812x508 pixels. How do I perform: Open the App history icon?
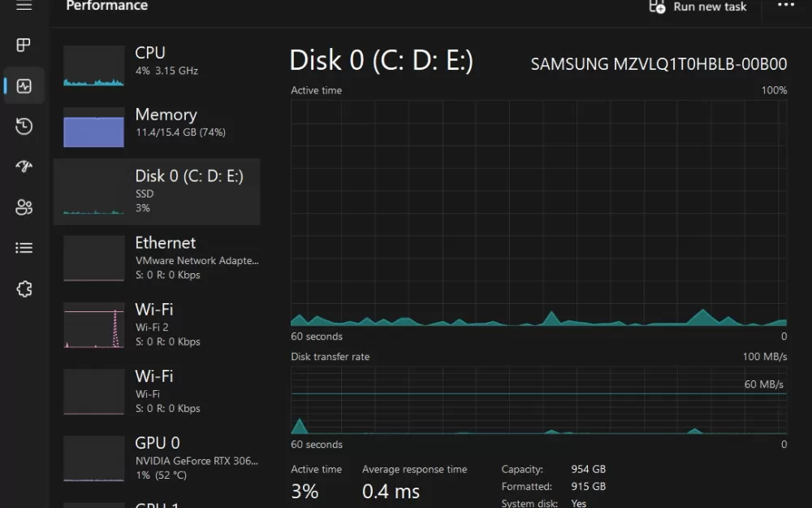pos(24,126)
